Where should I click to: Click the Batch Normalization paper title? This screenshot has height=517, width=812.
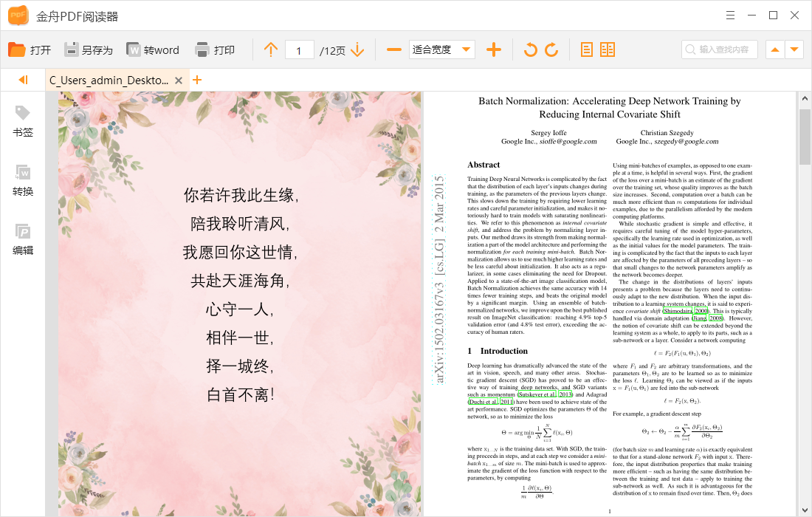point(610,108)
